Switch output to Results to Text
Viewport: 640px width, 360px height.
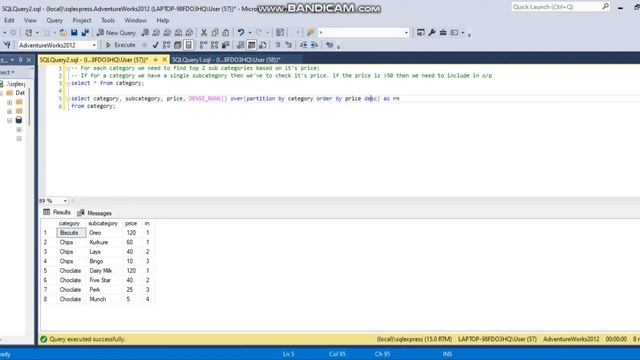click(x=240, y=45)
